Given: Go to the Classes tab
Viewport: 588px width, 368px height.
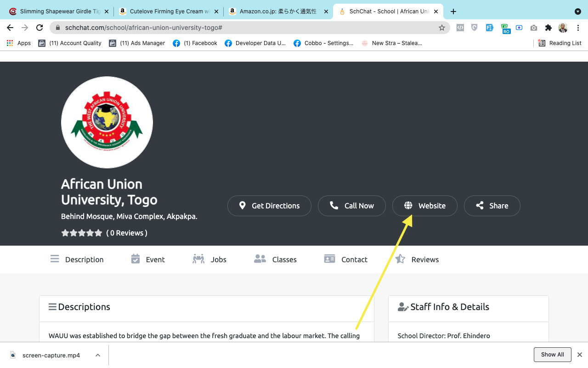Looking at the screenshot, I should point(275,259).
